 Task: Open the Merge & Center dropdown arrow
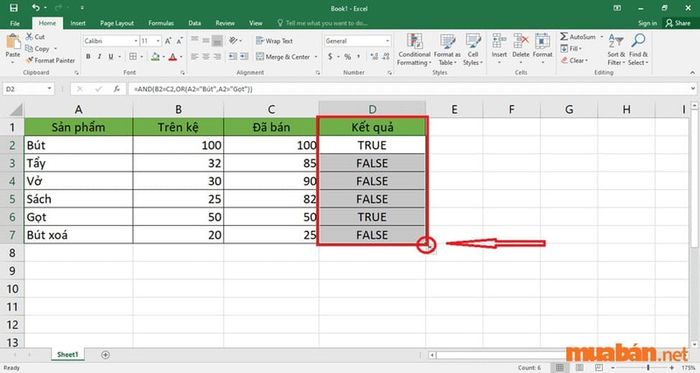[x=316, y=57]
